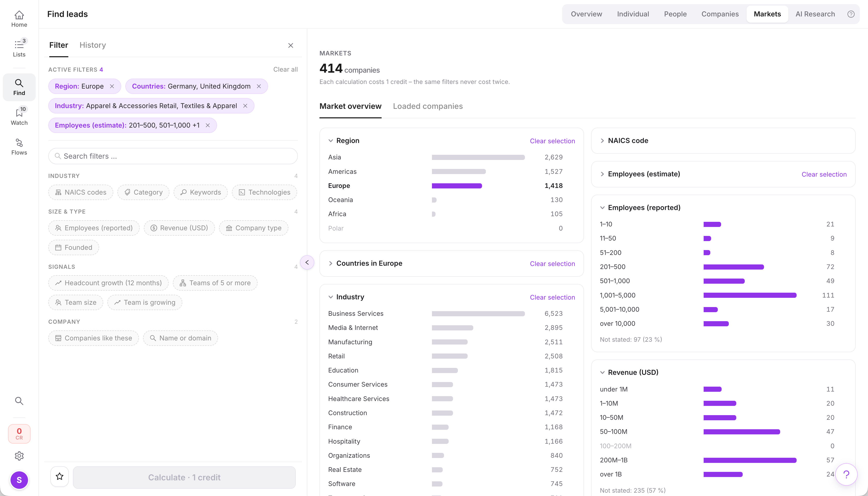The image size is (868, 496).
Task: Expand the NAICS code section
Action: coord(602,141)
